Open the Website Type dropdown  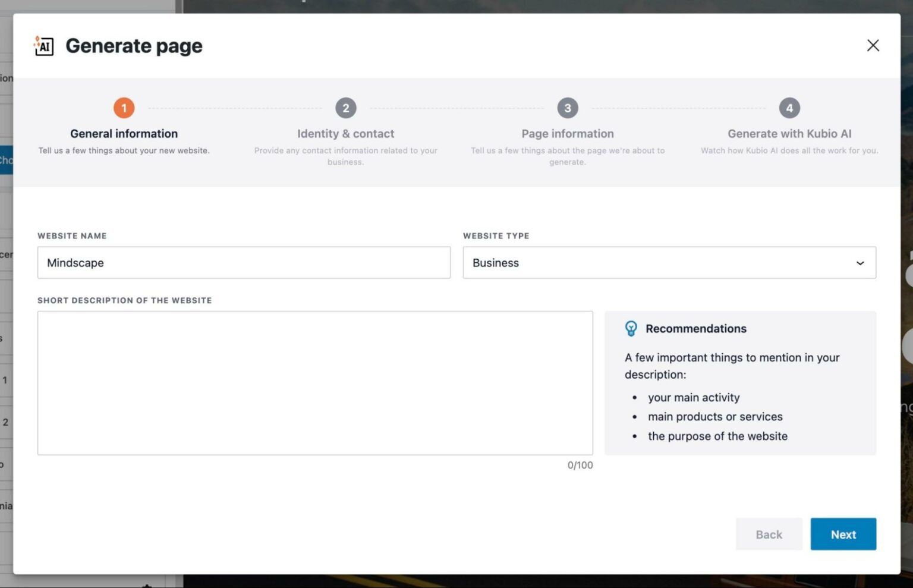tap(669, 262)
